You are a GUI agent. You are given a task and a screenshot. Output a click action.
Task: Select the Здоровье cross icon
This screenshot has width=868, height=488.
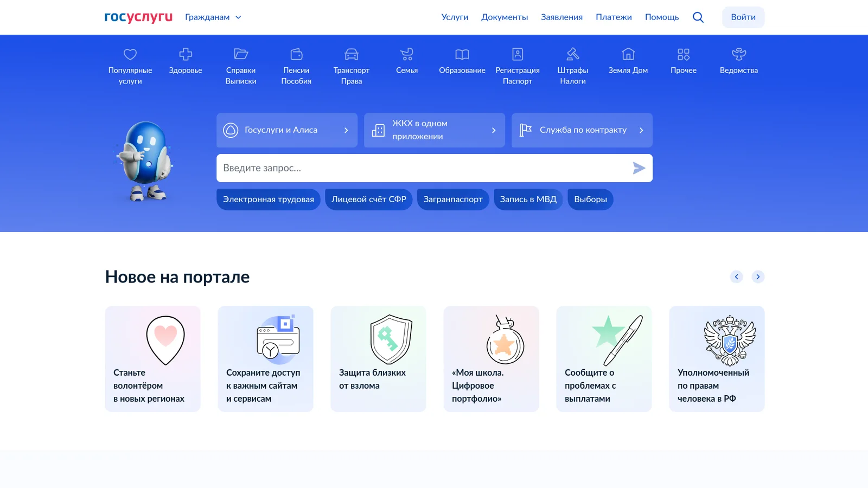[x=186, y=54]
